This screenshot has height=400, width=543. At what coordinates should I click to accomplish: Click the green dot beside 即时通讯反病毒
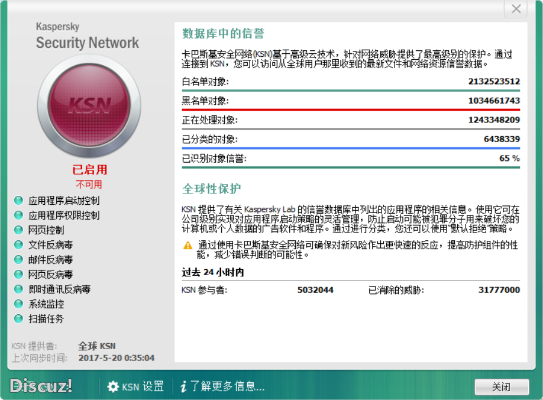point(18,289)
